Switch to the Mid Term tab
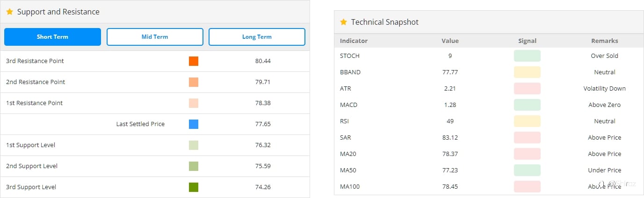Screen dimensions: 644x198 (155, 37)
